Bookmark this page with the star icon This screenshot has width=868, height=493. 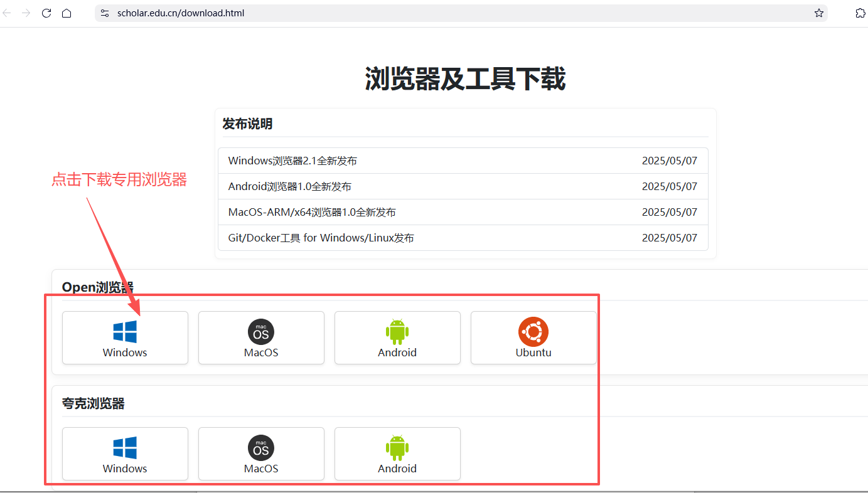pos(818,13)
